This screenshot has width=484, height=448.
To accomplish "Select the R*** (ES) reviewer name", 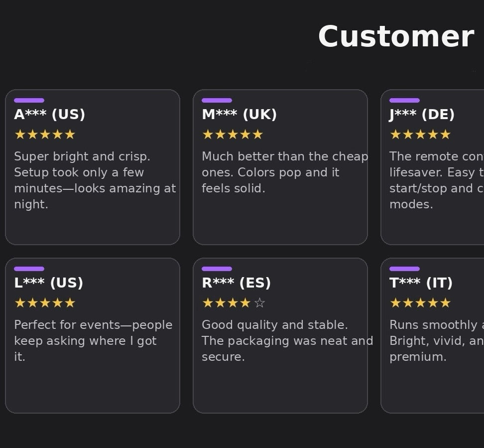I will click(x=236, y=284).
